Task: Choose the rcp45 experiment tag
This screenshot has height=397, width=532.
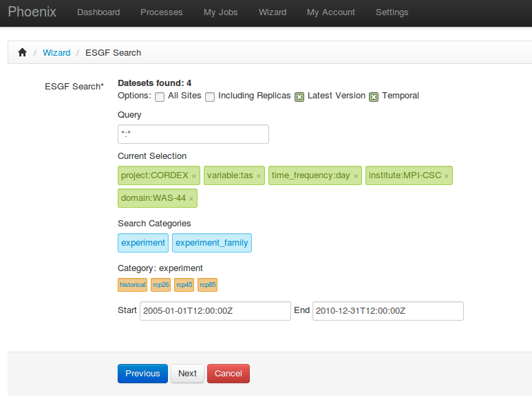Action: [184, 285]
